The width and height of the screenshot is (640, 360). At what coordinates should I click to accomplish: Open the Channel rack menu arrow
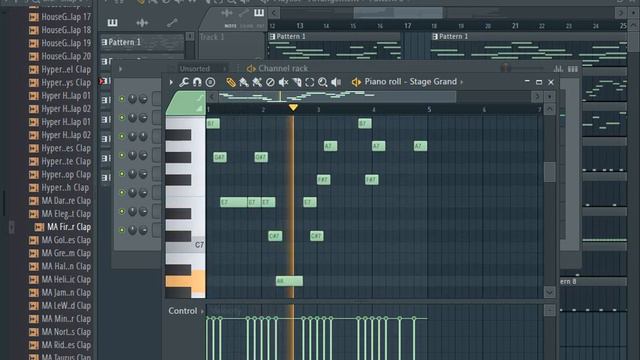tap(120, 69)
